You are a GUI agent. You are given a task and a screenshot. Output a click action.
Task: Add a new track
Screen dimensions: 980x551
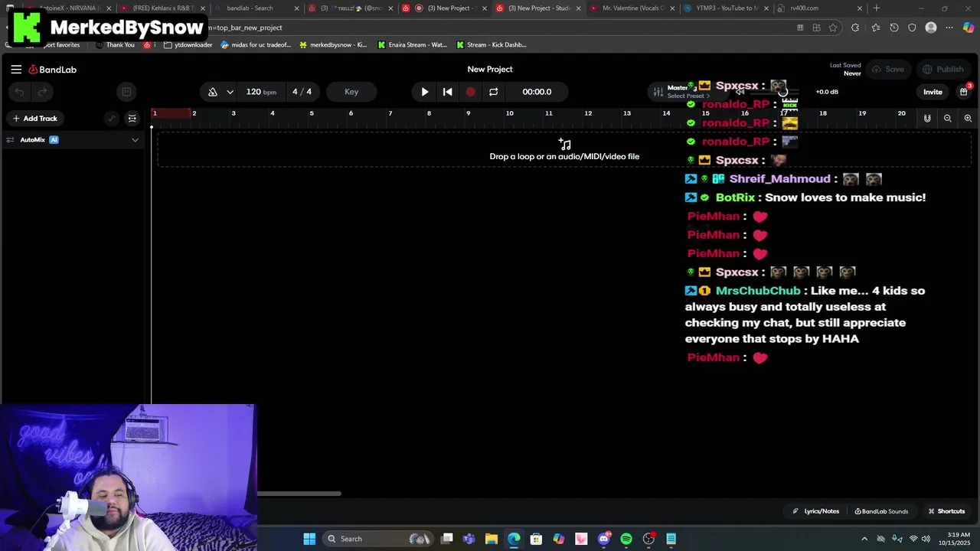[x=35, y=119]
